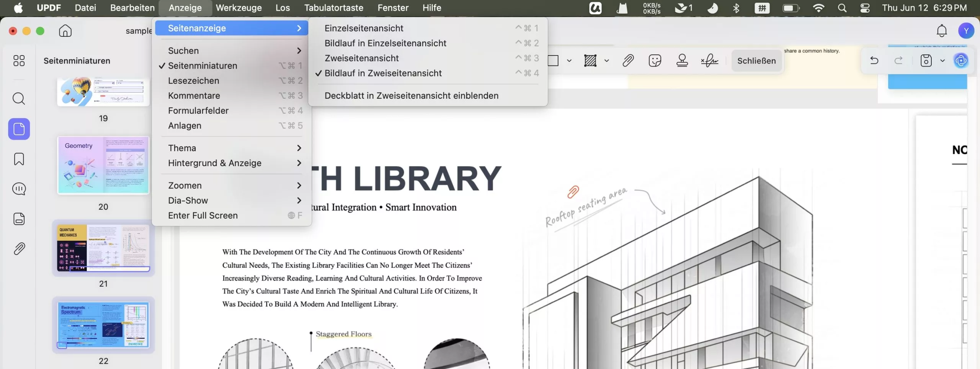The height and width of the screenshot is (369, 980).
Task: Open the bookmarks panel icon
Action: pyautogui.click(x=19, y=159)
